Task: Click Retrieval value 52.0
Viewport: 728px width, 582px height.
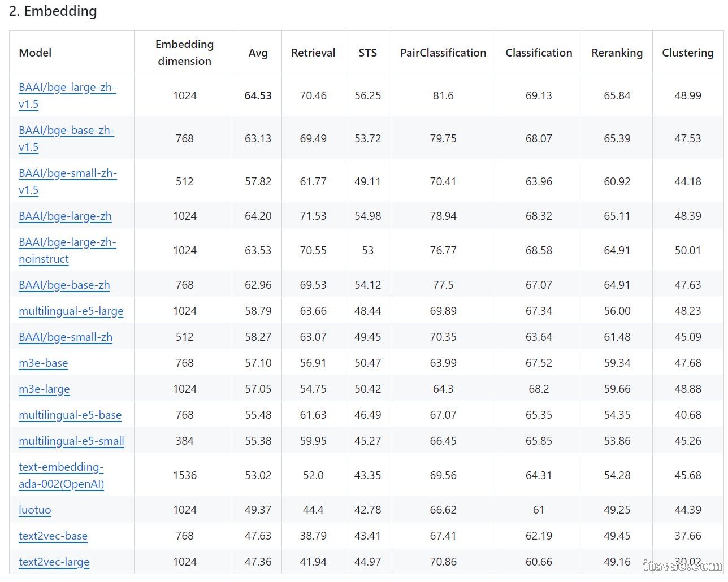Action: click(313, 475)
